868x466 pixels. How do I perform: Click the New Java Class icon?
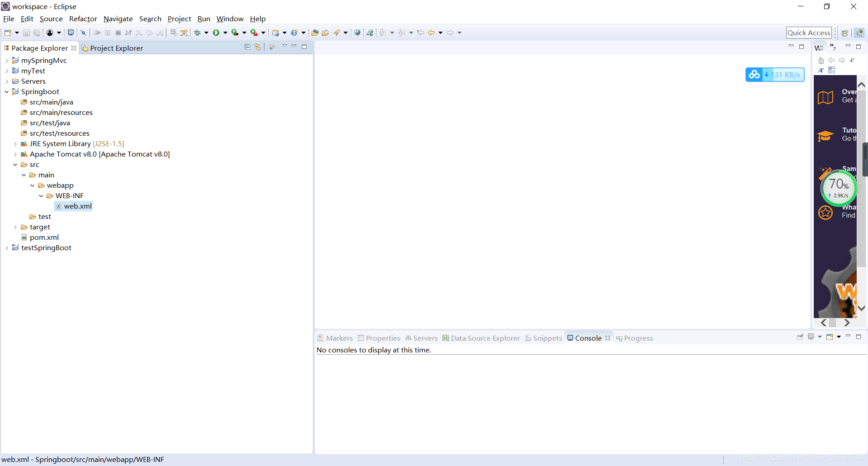point(294,33)
